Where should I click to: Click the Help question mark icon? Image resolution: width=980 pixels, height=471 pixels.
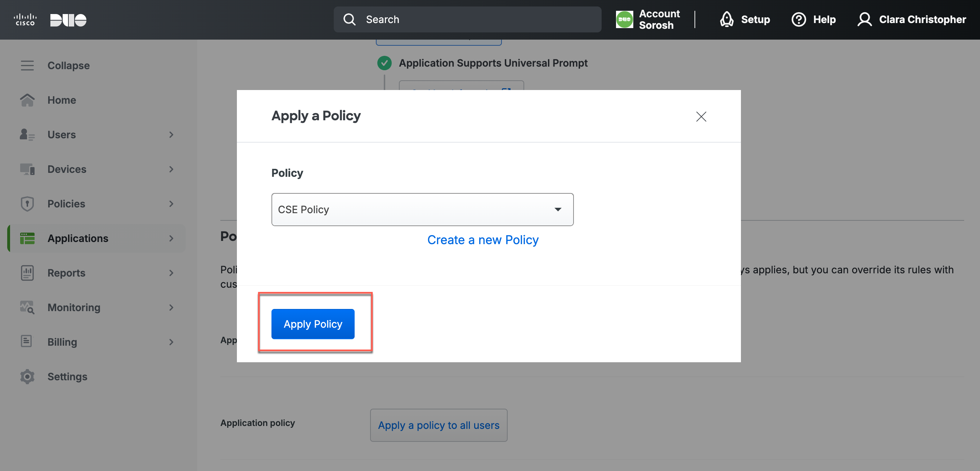798,19
